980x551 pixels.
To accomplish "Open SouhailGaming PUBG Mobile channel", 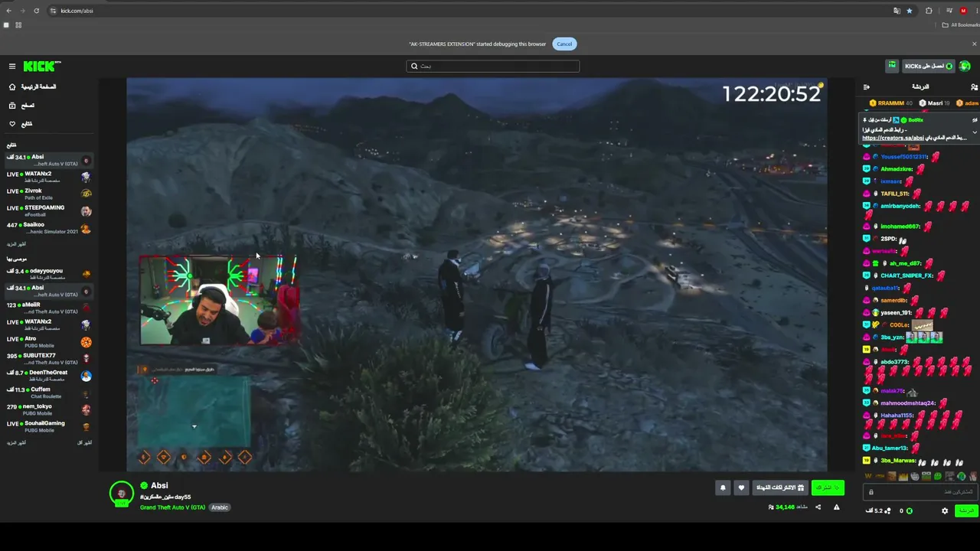I will (x=49, y=426).
